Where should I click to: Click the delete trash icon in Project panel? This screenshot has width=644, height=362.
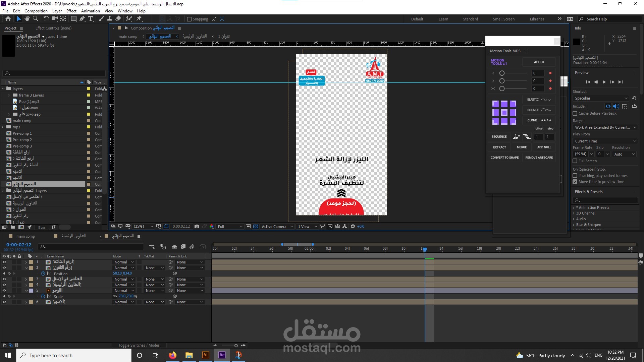54,227
